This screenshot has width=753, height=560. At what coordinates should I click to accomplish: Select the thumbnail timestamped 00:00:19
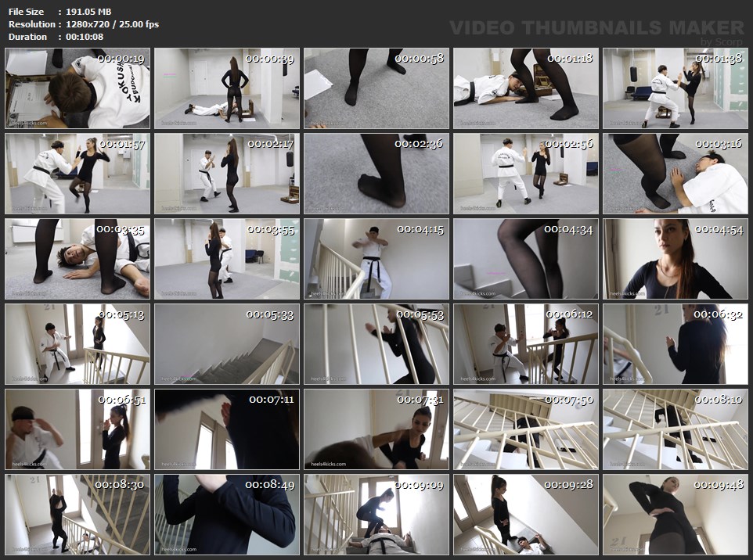tap(77, 88)
